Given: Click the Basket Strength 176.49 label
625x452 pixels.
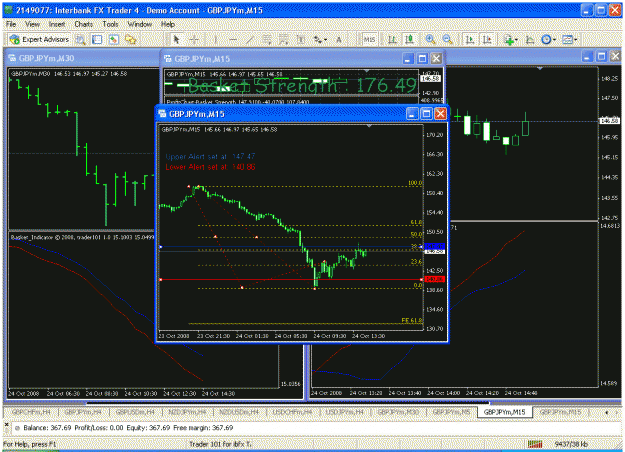Looking at the screenshot, I should coord(302,85).
